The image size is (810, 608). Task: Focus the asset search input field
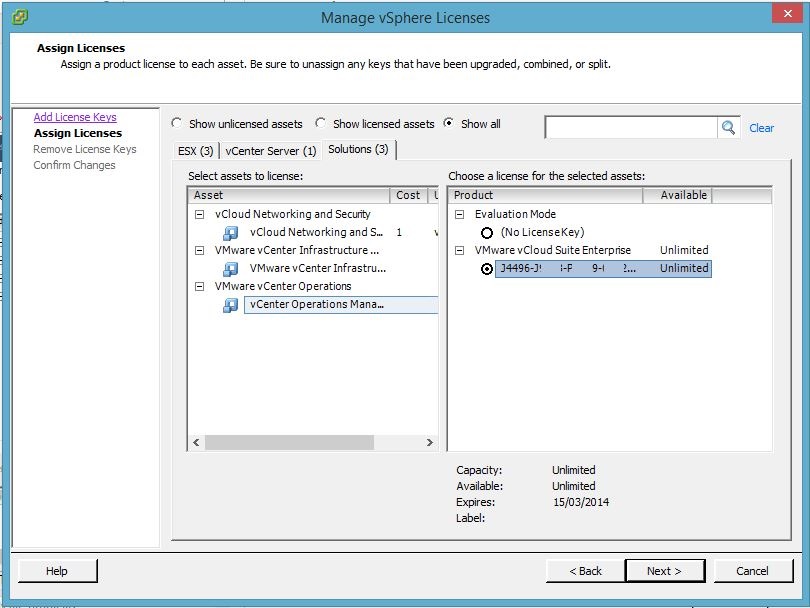click(x=631, y=128)
